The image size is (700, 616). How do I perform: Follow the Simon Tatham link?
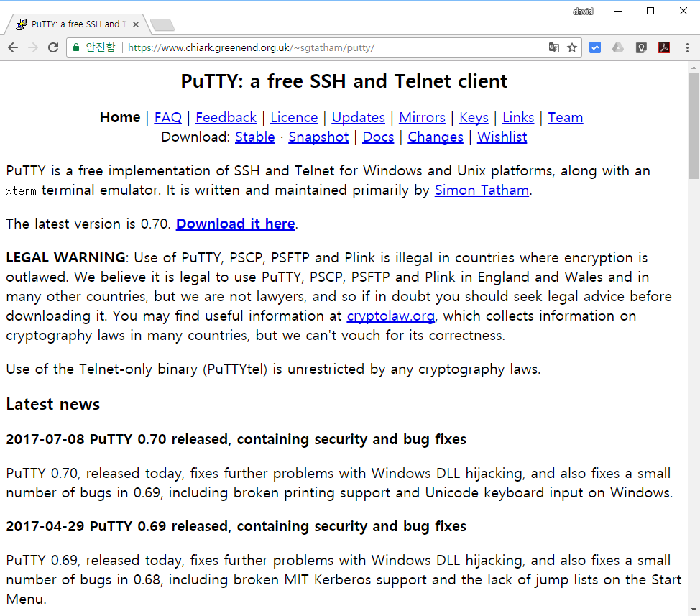pyautogui.click(x=482, y=190)
